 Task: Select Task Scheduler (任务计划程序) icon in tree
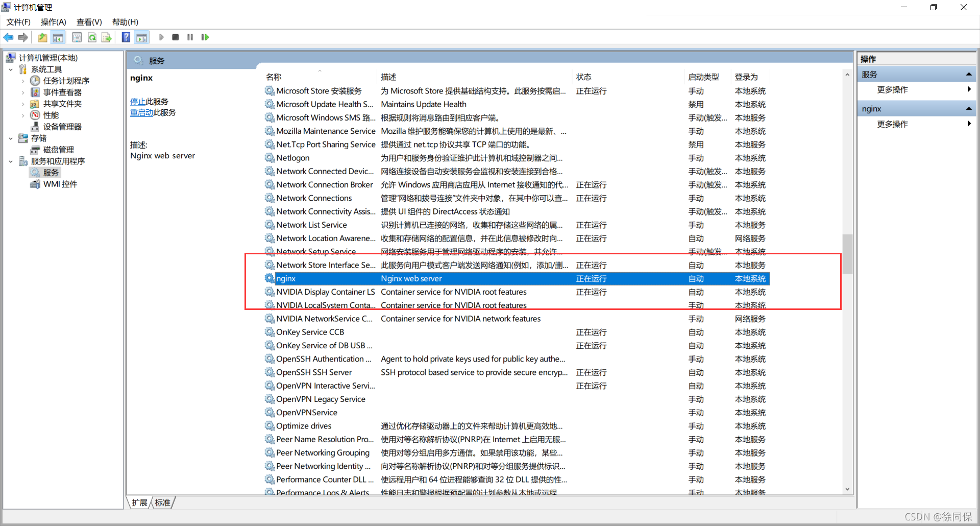pos(35,81)
